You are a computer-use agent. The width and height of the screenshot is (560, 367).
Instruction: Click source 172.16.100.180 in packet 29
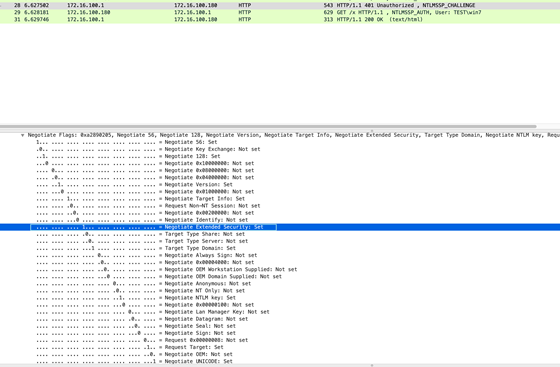click(x=89, y=12)
